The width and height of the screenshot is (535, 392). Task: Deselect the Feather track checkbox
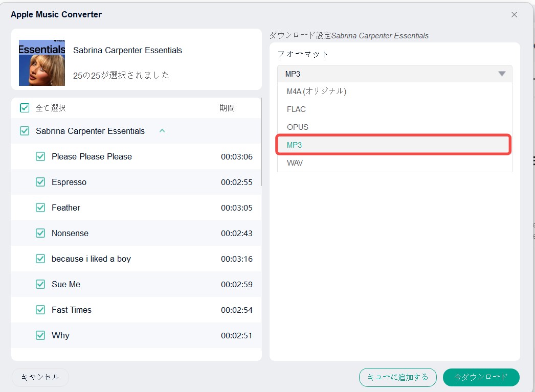point(40,207)
